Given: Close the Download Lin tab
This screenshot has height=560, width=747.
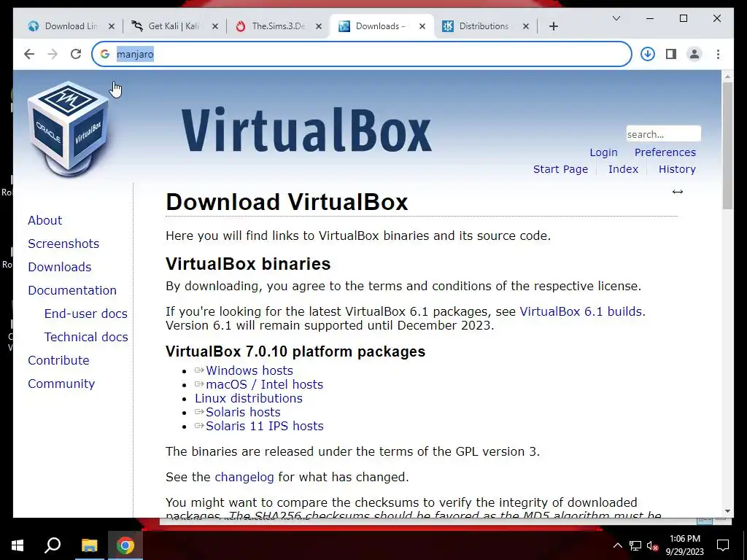Looking at the screenshot, I should click(112, 26).
